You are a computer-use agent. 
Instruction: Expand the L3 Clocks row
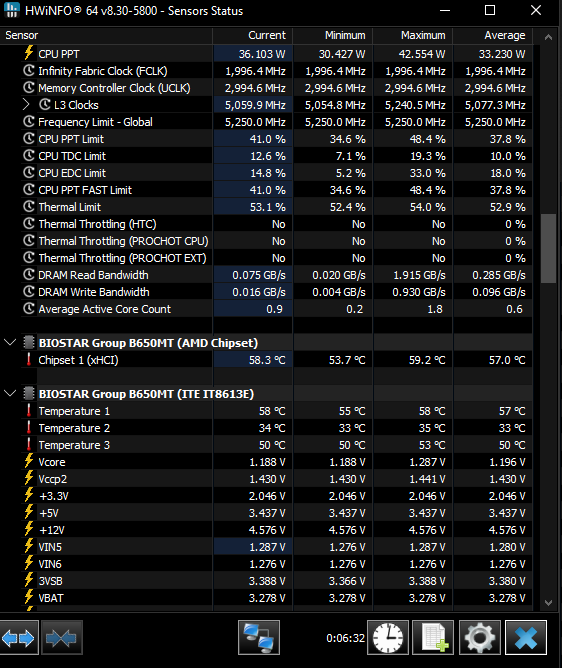point(26,105)
